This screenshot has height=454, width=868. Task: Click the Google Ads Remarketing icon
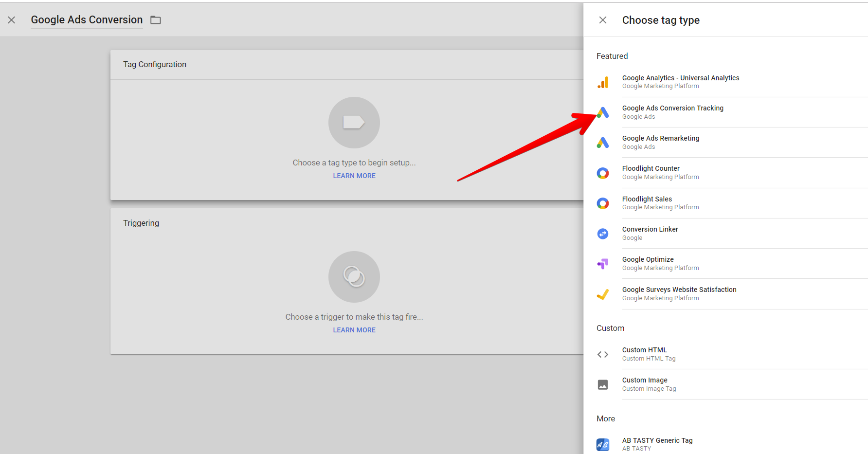coord(603,143)
